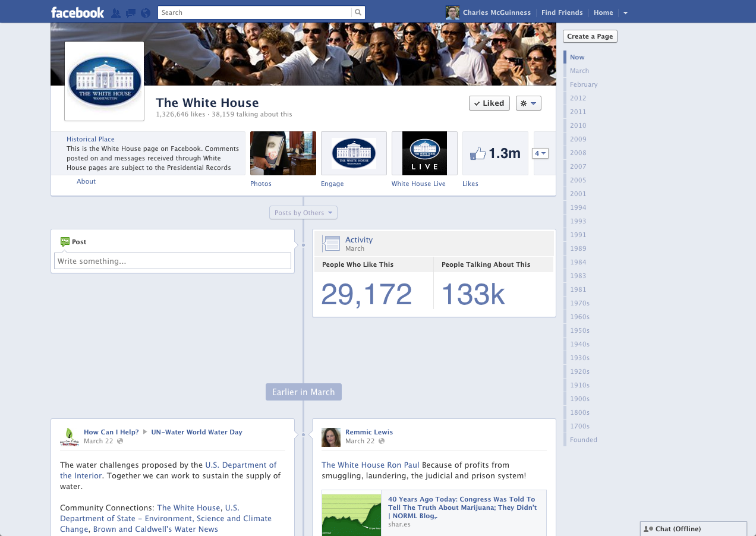Open the About link
This screenshot has height=536, width=756.
click(x=86, y=181)
